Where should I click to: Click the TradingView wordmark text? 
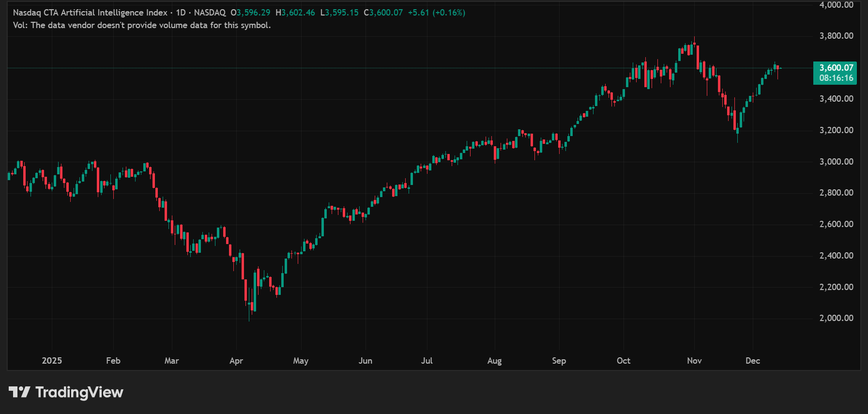coord(79,392)
